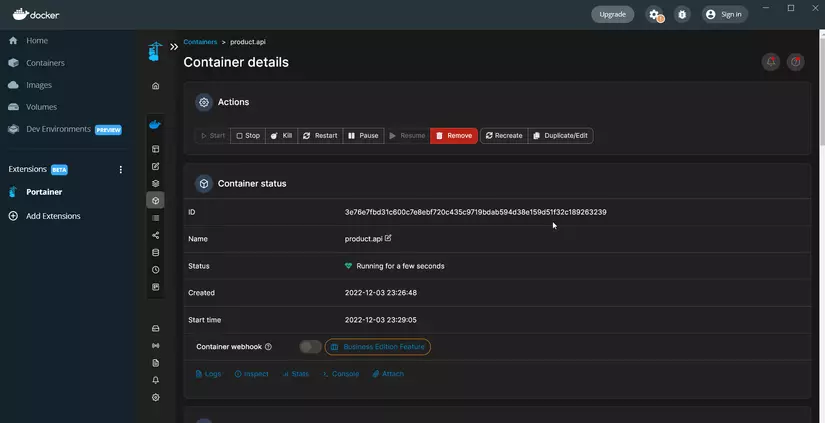825x423 pixels.
Task: Go to Home in Docker Desktop sidebar
Action: pyautogui.click(x=36, y=41)
